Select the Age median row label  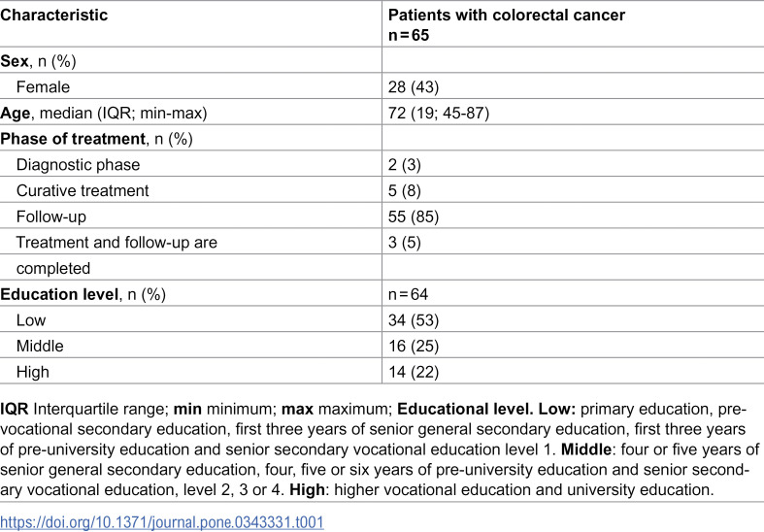pyautogui.click(x=103, y=113)
